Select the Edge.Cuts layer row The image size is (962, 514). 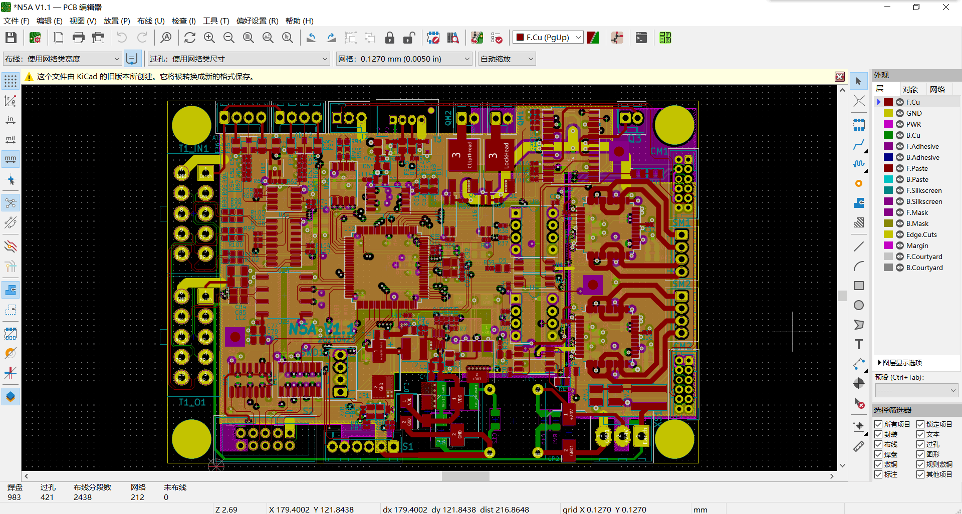click(920, 234)
